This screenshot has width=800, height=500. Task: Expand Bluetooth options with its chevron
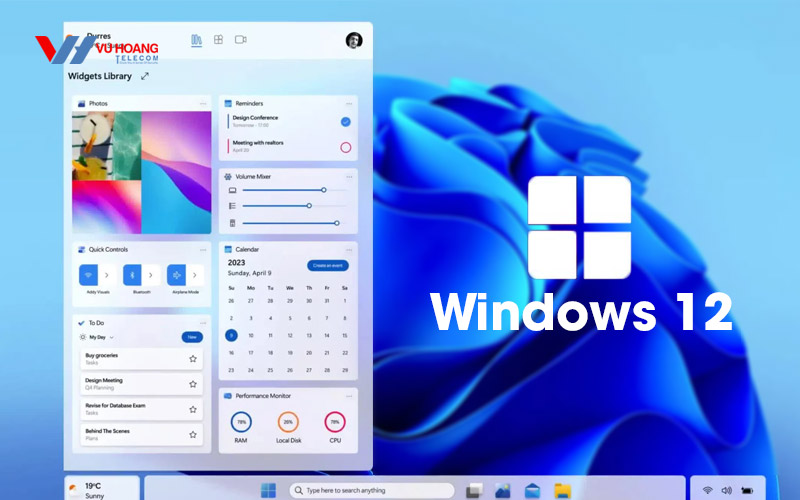click(x=151, y=275)
